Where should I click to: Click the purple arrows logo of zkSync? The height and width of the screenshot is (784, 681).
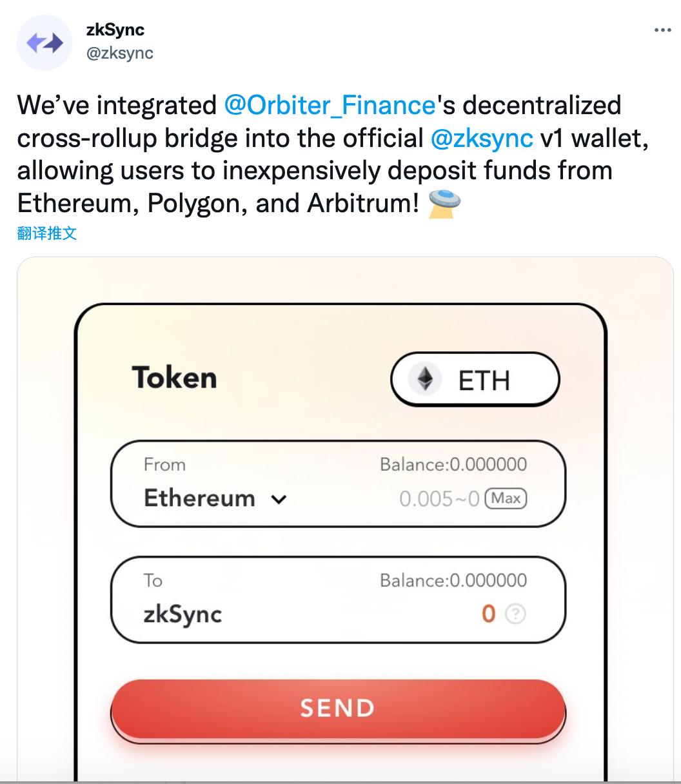tap(44, 41)
